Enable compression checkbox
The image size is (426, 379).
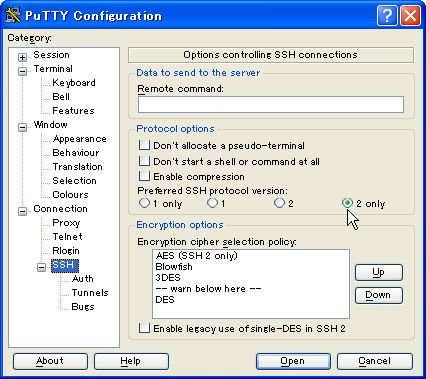(x=144, y=176)
